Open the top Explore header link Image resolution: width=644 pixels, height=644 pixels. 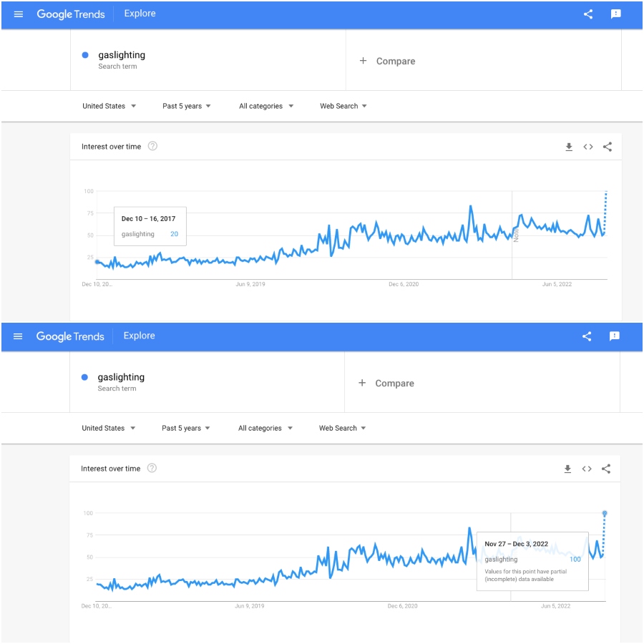tap(140, 14)
